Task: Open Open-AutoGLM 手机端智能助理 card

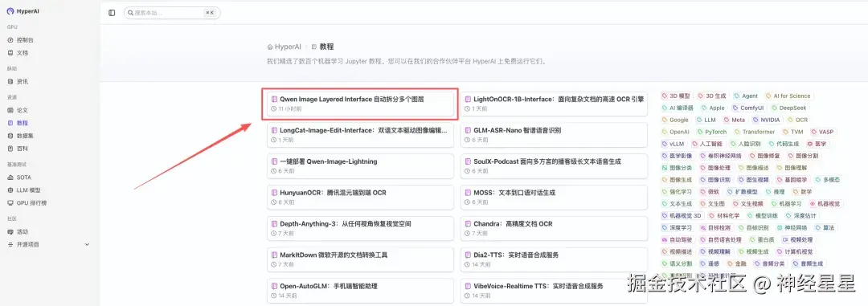Action: [360, 291]
